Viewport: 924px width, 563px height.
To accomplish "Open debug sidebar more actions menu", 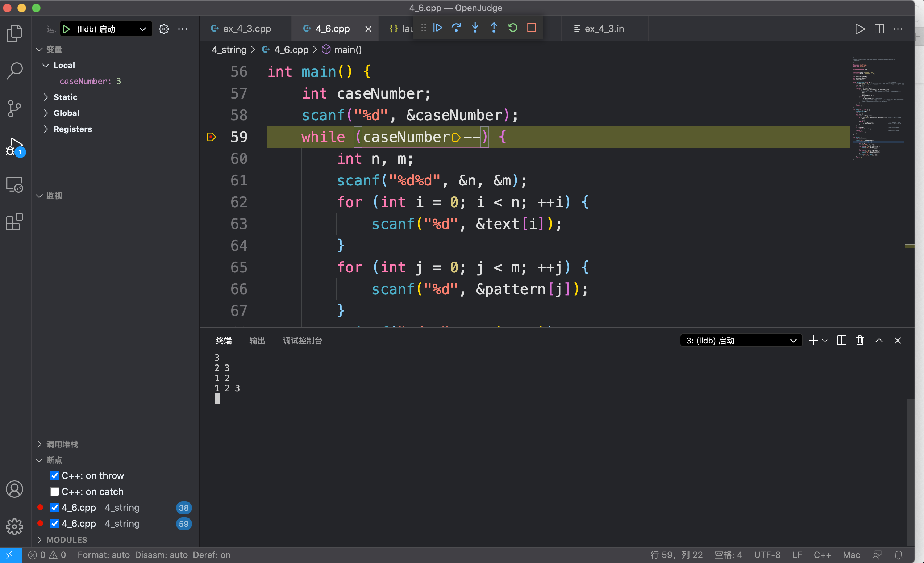I will (183, 29).
